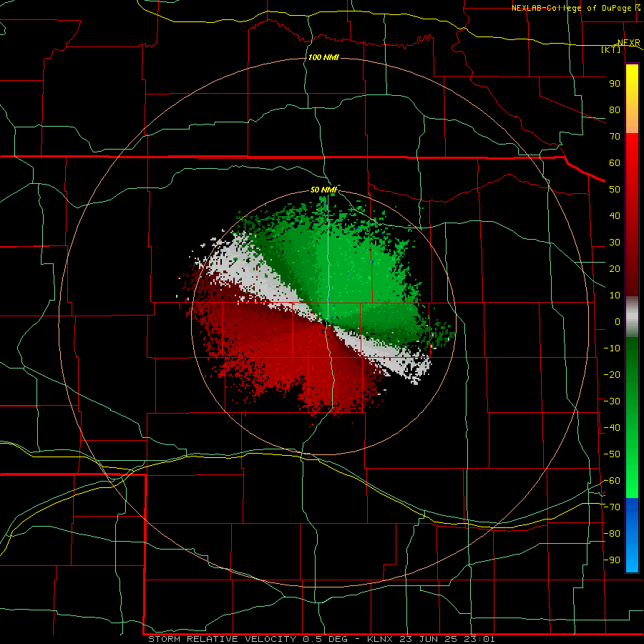Click the 20 value on the velocity scale
644x644 pixels.
(x=615, y=269)
